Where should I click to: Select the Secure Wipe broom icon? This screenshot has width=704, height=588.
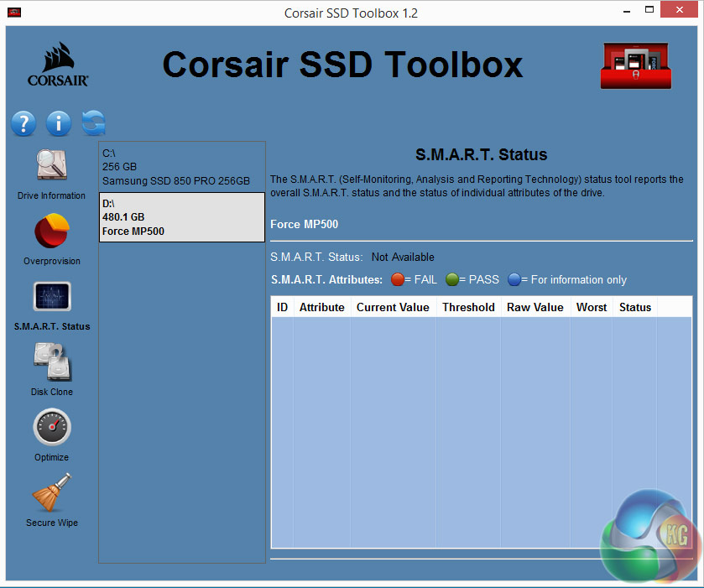(x=51, y=494)
